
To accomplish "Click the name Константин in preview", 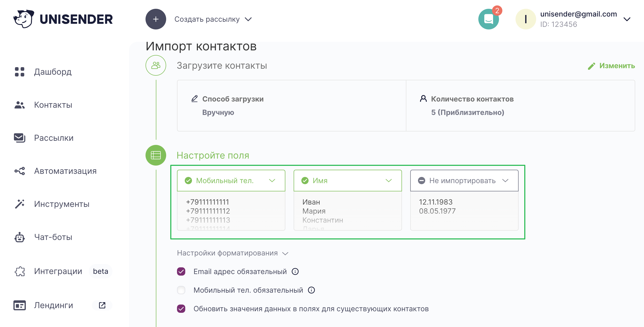I will (323, 220).
